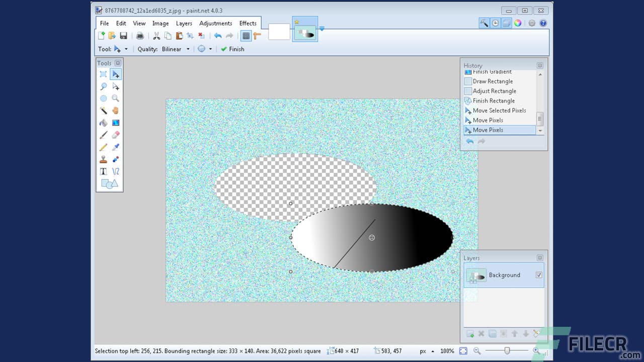The image size is (644, 362).
Task: Click the Undo arrow in the toolbar
Action: (x=218, y=36)
